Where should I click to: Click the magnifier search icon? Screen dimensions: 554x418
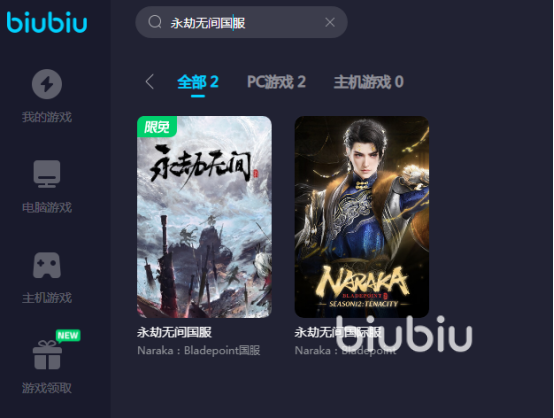tap(155, 22)
